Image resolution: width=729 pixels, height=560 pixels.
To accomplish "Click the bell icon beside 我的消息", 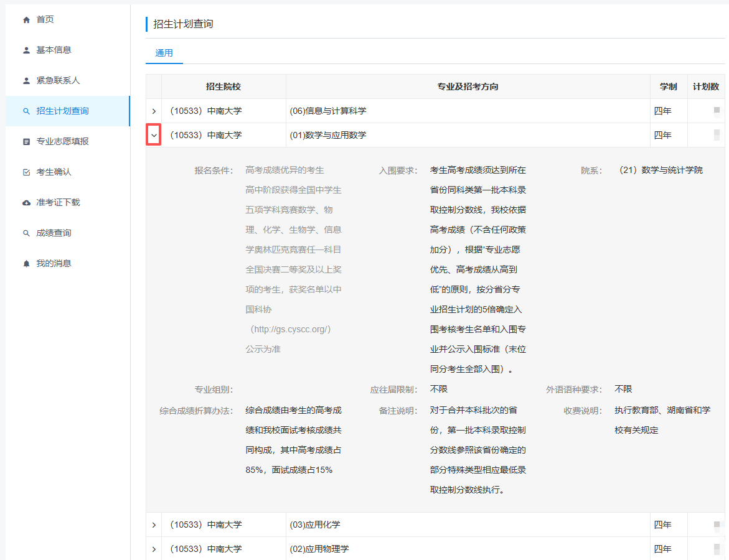I will [x=26, y=264].
